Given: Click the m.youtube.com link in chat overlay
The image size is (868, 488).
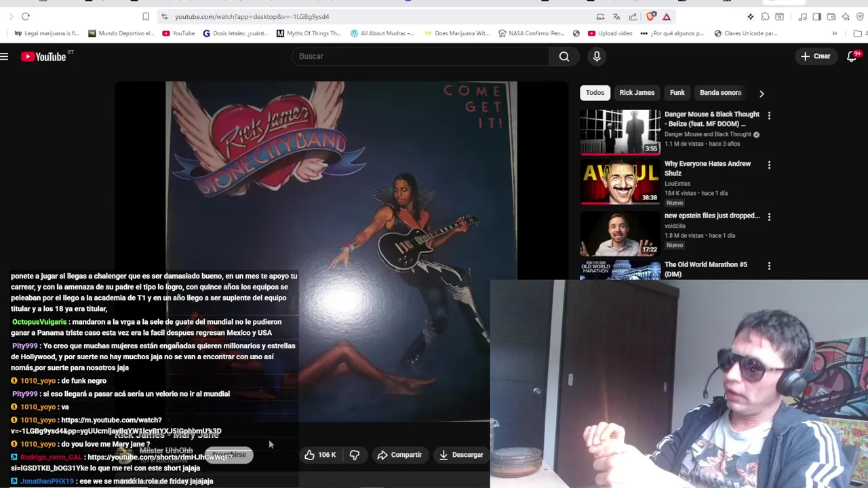Looking at the screenshot, I should pos(116,426).
